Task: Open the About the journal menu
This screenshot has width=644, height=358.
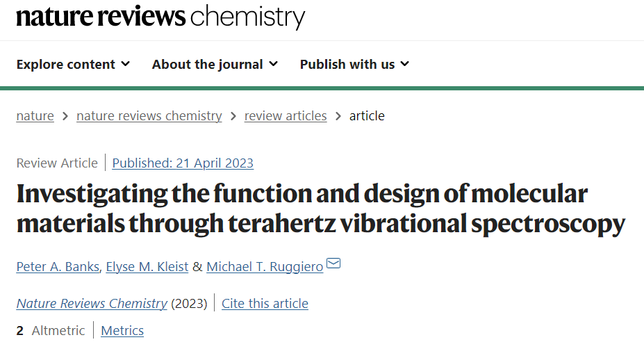Action: [x=215, y=65]
